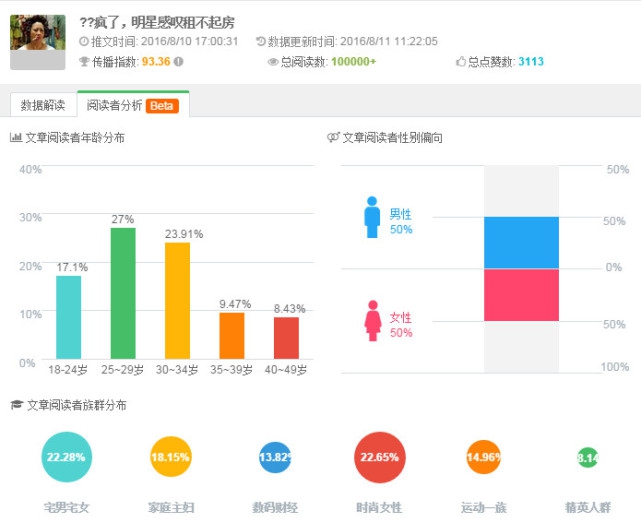Click the eye icon before 总阅读数
Viewport: 641px width, 523px height.
[273, 62]
